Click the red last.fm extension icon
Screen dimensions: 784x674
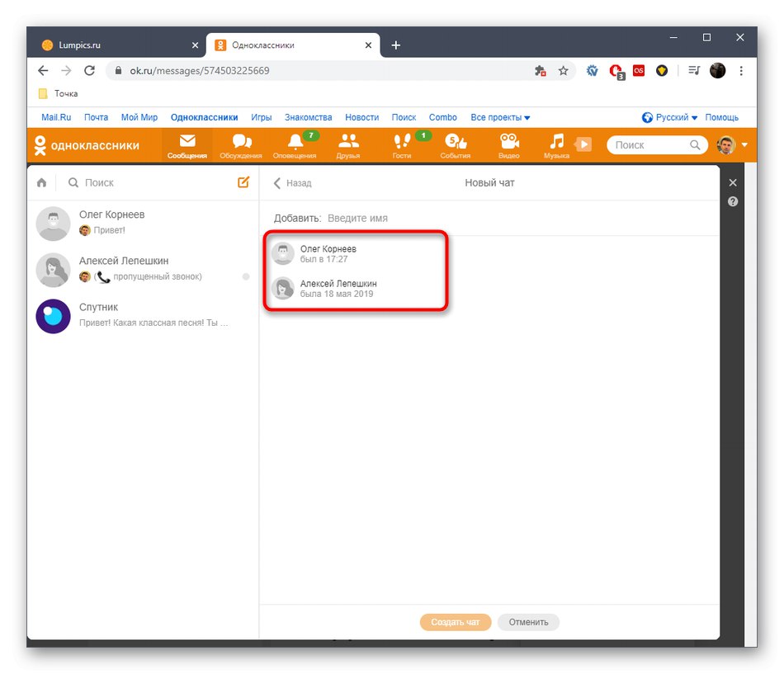tap(639, 70)
